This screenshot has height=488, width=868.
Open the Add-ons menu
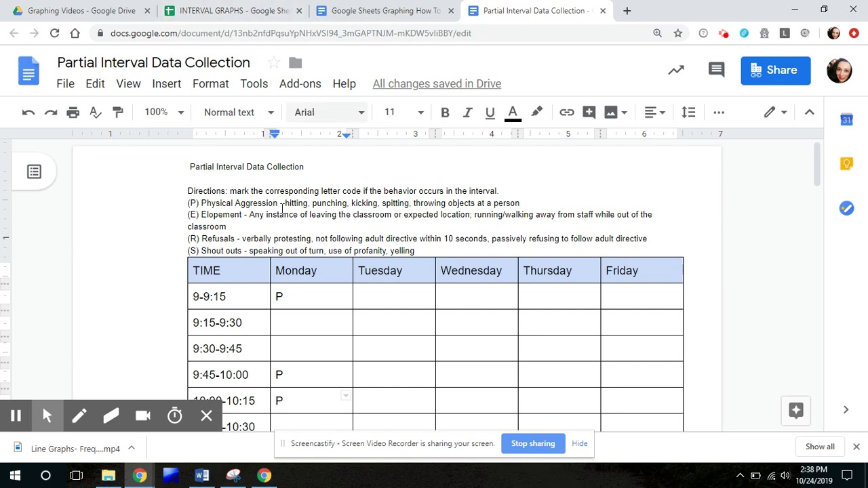tap(300, 83)
